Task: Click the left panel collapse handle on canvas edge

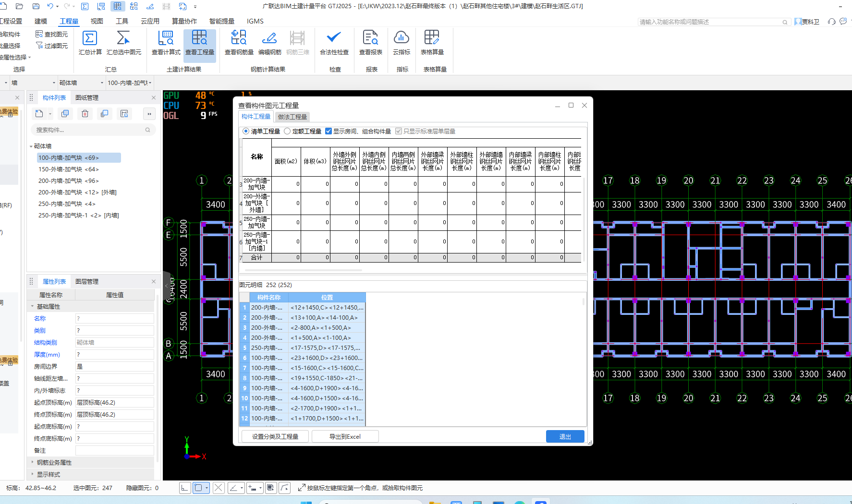Action: click(x=167, y=286)
